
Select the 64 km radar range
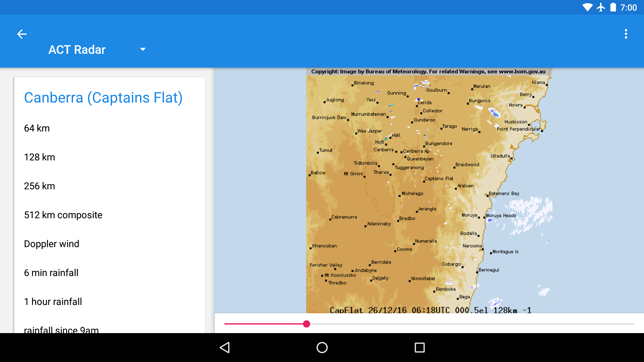coord(37,128)
